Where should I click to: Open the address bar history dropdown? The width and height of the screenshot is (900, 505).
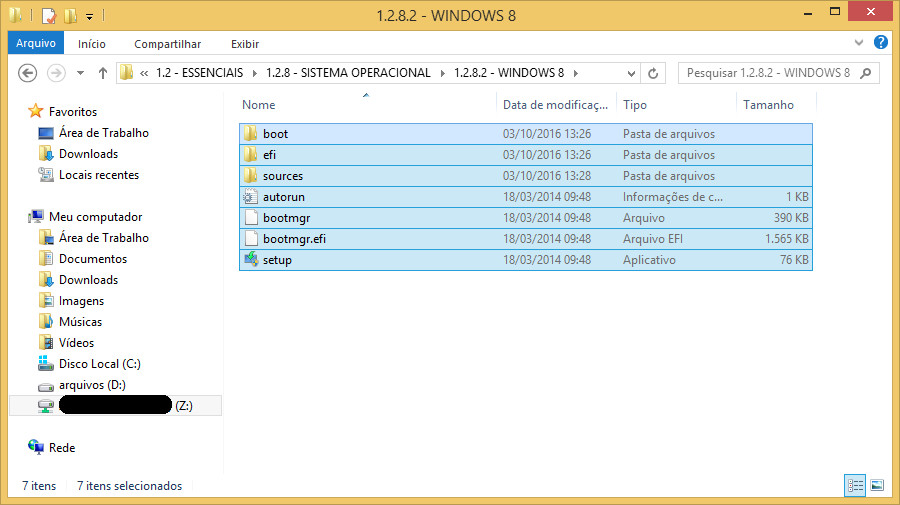[x=631, y=73]
